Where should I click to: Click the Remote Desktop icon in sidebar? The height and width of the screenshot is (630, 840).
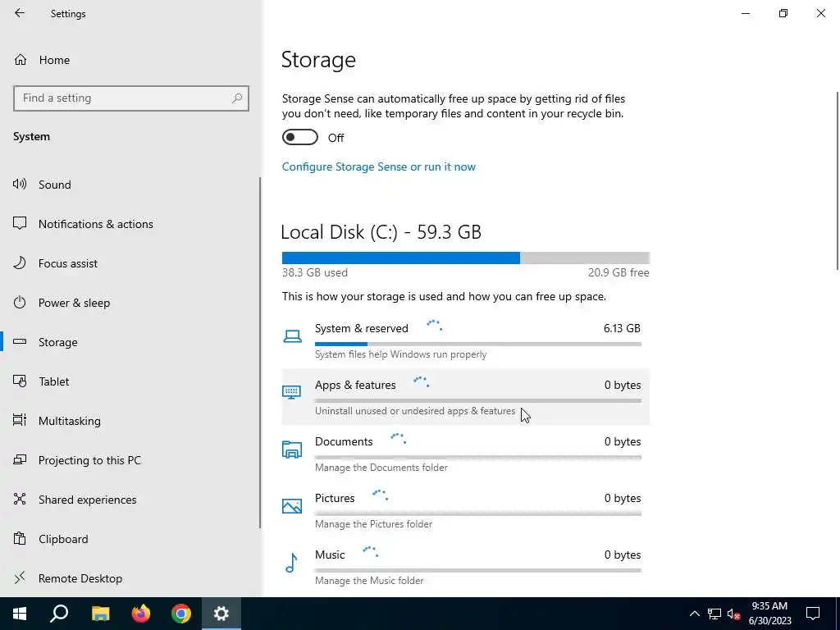click(x=20, y=577)
